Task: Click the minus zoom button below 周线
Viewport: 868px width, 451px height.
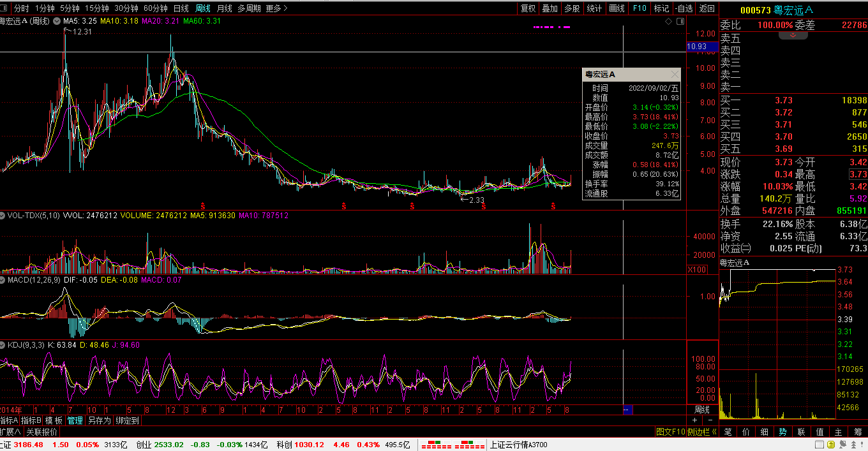Action: pyautogui.click(x=709, y=420)
